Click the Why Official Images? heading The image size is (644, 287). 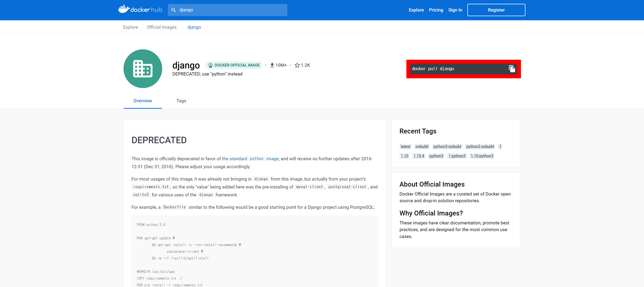(x=431, y=213)
